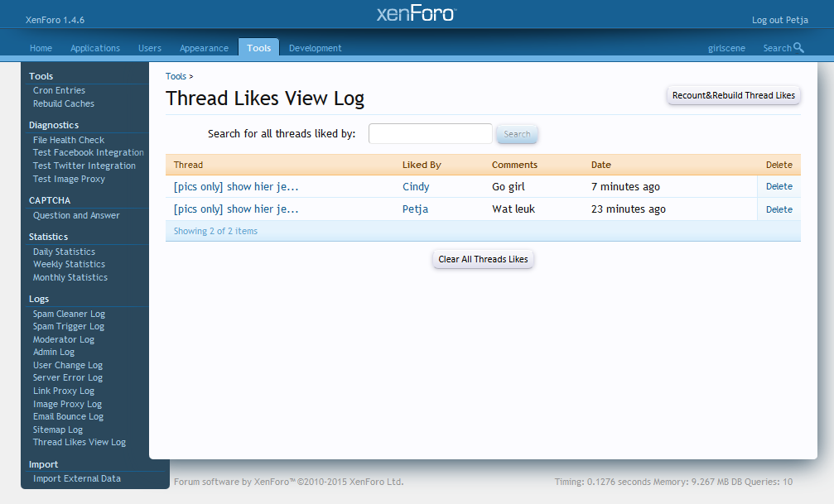Focus the liked-by search input field
The height and width of the screenshot is (504, 834).
click(431, 133)
